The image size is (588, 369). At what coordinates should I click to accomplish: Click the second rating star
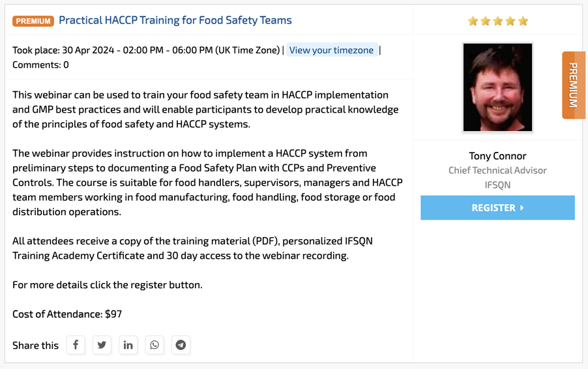485,21
